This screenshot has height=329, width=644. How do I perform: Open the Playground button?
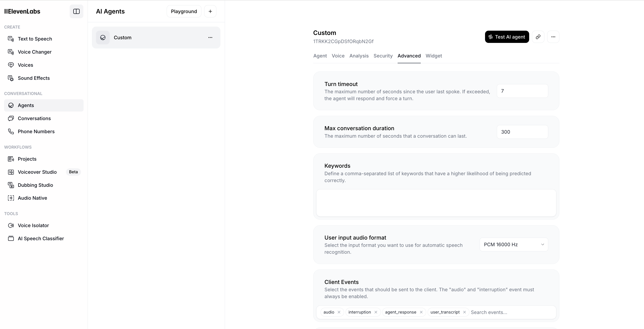[x=184, y=12]
